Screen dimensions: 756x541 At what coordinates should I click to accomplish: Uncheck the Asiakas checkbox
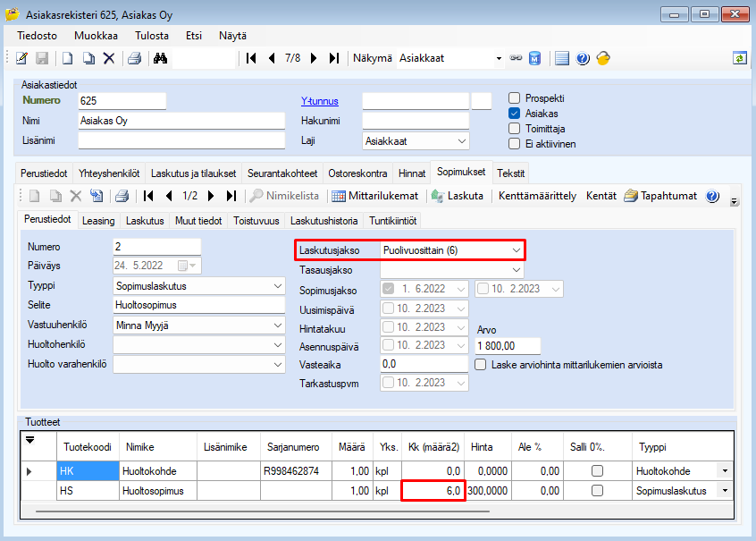click(515, 114)
